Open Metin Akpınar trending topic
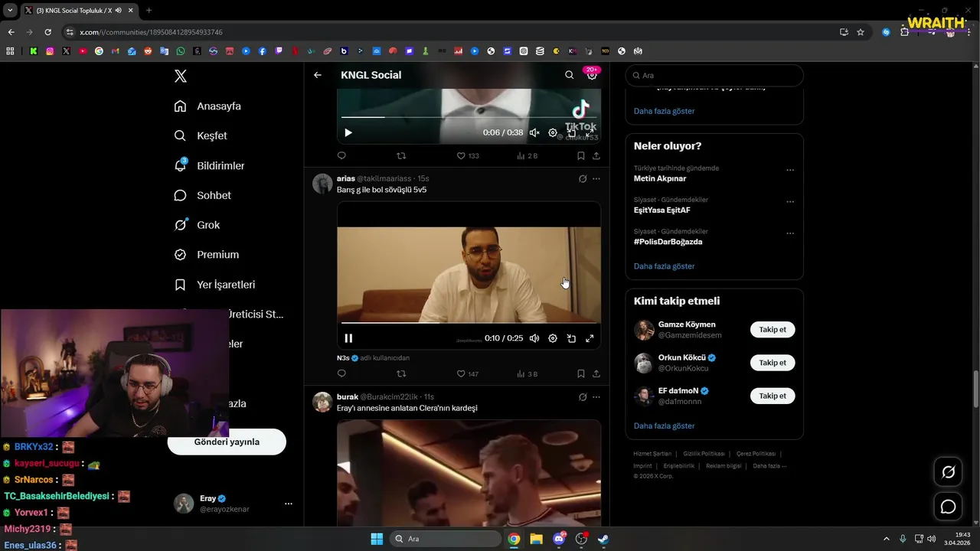This screenshot has height=551, width=980. (x=660, y=178)
